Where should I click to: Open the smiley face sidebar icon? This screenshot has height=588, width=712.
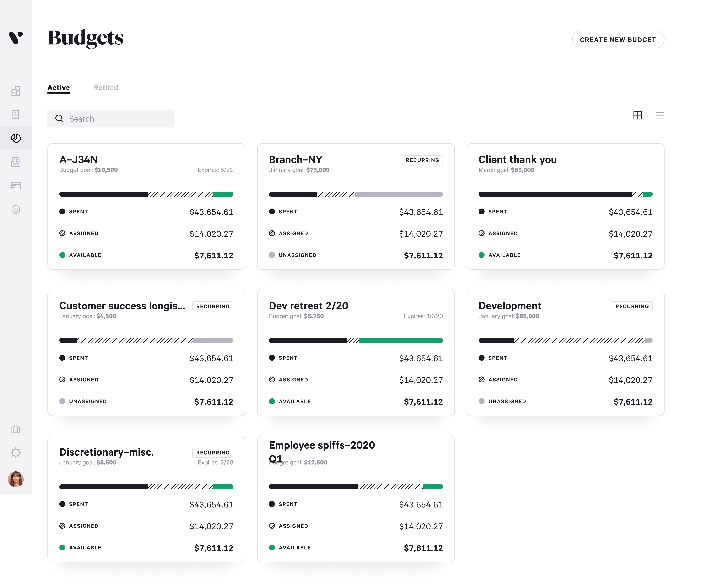[x=16, y=209]
